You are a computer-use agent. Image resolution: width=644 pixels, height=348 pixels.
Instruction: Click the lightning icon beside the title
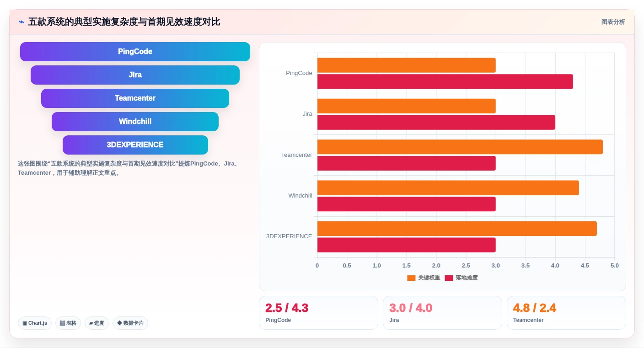(x=21, y=22)
